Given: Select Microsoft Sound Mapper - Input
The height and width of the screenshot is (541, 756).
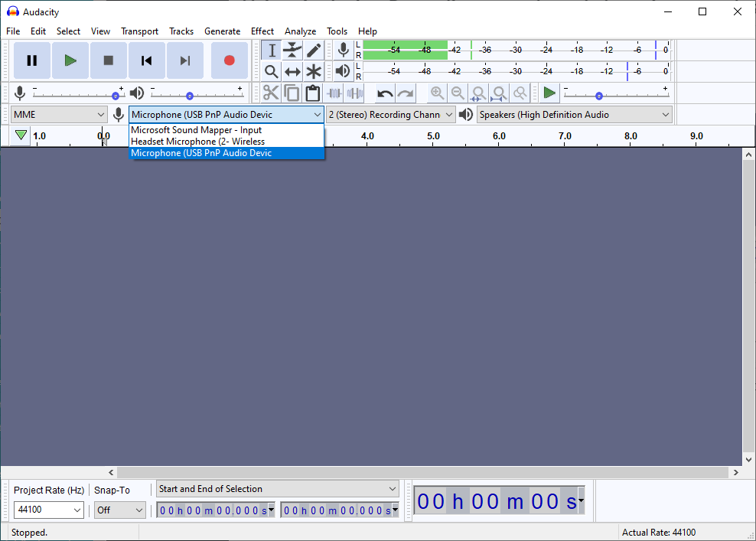Looking at the screenshot, I should pyautogui.click(x=226, y=130).
